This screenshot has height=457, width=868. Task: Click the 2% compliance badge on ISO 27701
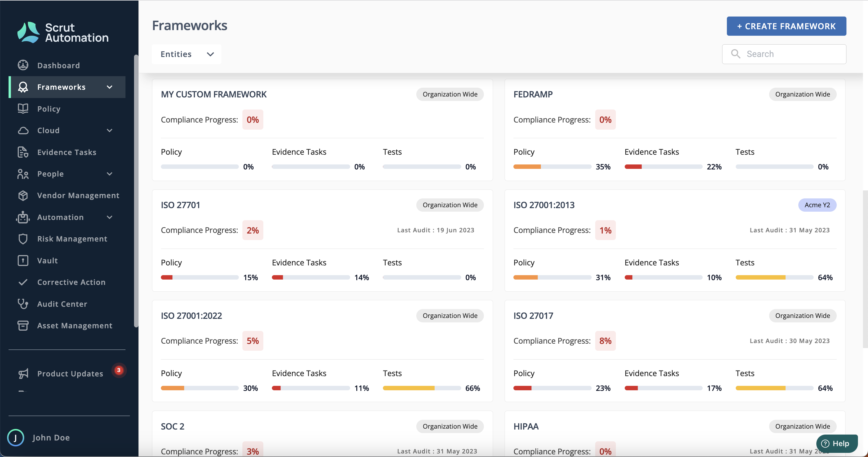point(253,230)
